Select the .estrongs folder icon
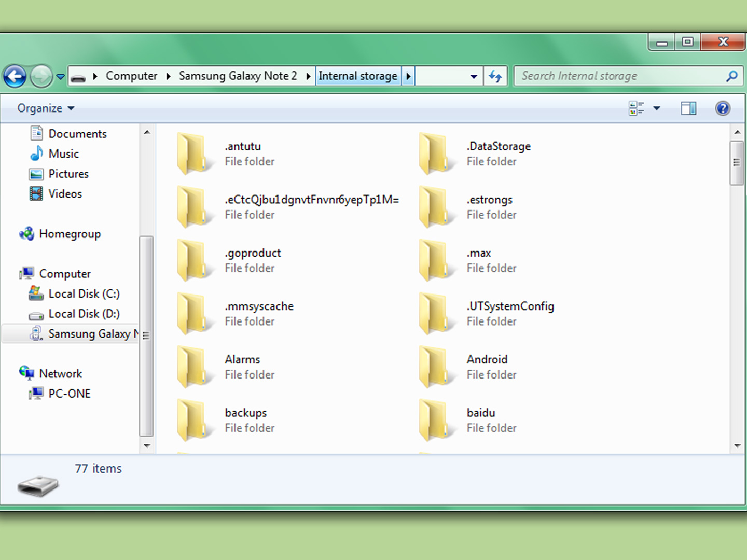The height and width of the screenshot is (560, 747). [x=437, y=207]
